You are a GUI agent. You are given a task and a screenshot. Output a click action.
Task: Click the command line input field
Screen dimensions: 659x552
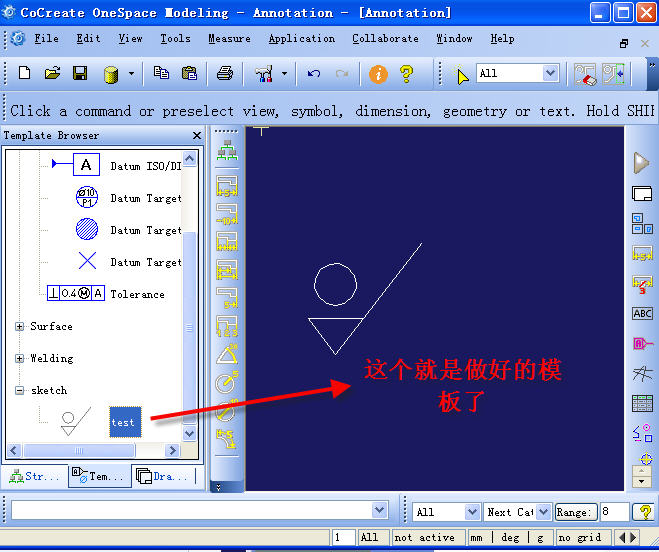(192, 510)
